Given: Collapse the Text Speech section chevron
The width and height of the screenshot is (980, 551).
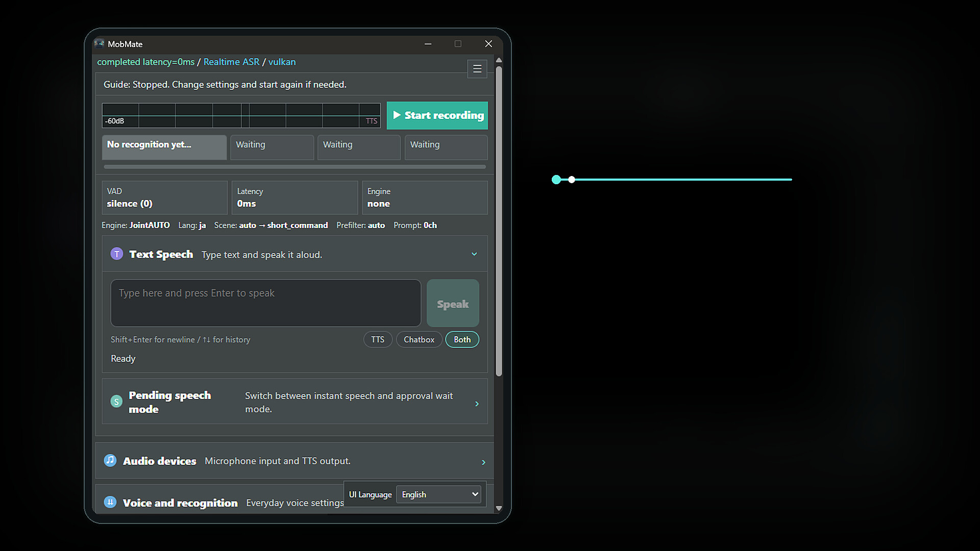Looking at the screenshot, I should pyautogui.click(x=474, y=254).
